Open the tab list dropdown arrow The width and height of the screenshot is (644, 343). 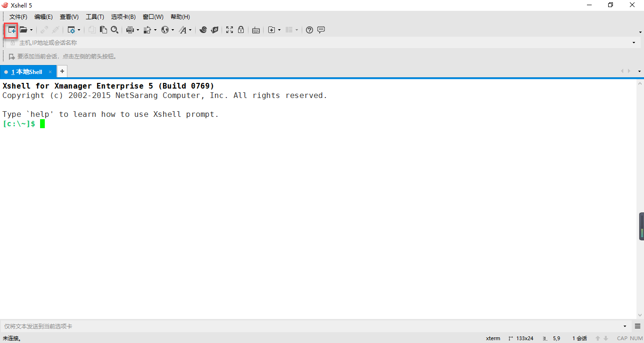639,72
